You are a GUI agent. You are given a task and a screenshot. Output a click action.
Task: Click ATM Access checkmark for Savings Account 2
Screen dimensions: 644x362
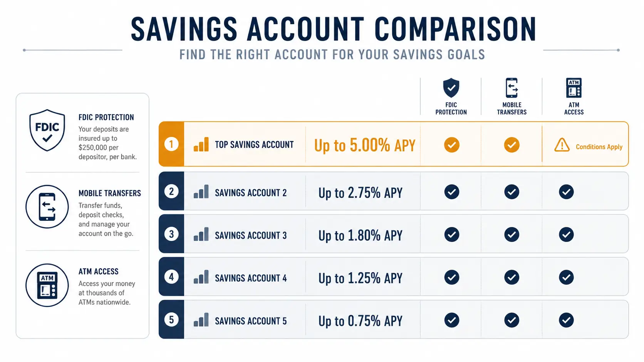pyautogui.click(x=566, y=192)
